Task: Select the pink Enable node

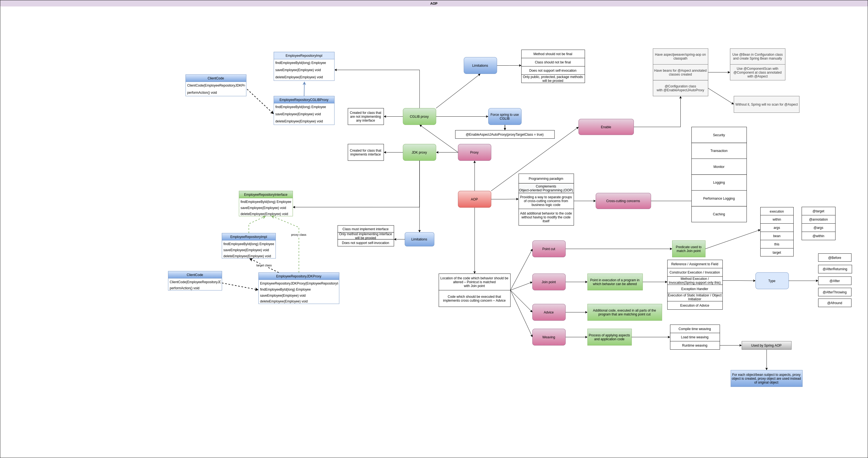Action: (x=606, y=127)
